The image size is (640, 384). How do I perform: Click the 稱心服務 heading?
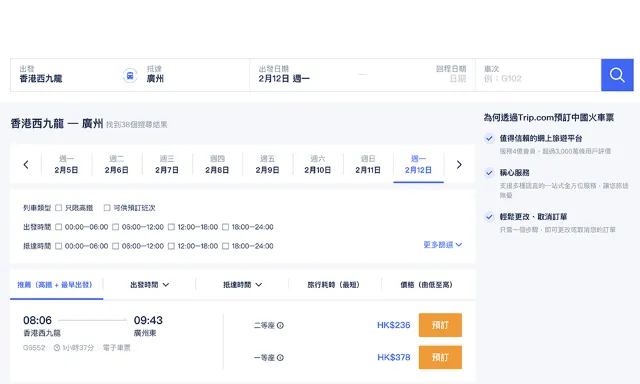[514, 173]
